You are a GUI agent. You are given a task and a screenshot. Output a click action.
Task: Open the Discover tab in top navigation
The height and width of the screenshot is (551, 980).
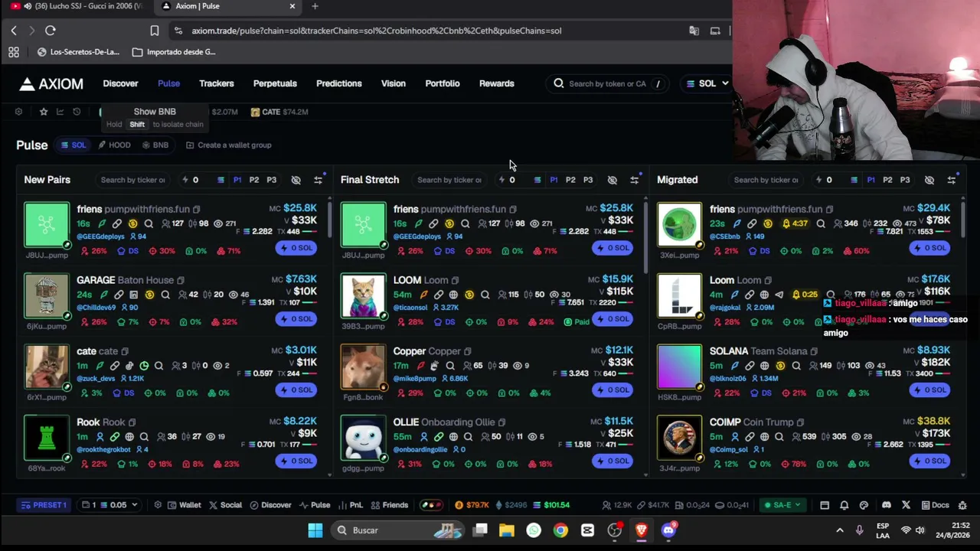pos(120,83)
